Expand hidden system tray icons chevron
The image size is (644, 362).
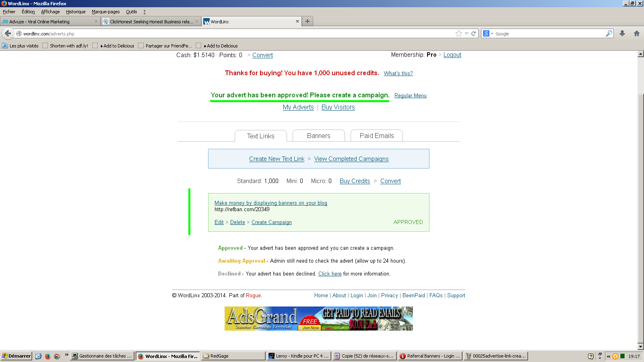[x=609, y=356]
